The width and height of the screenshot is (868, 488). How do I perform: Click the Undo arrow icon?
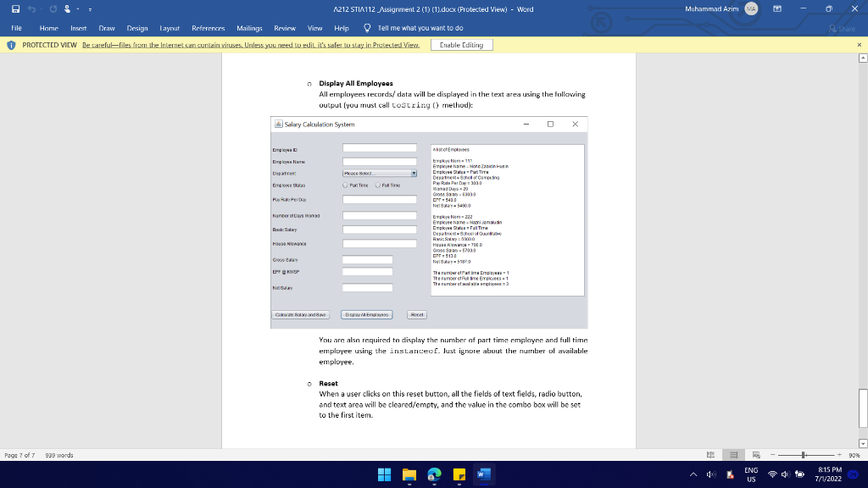pyautogui.click(x=31, y=8)
